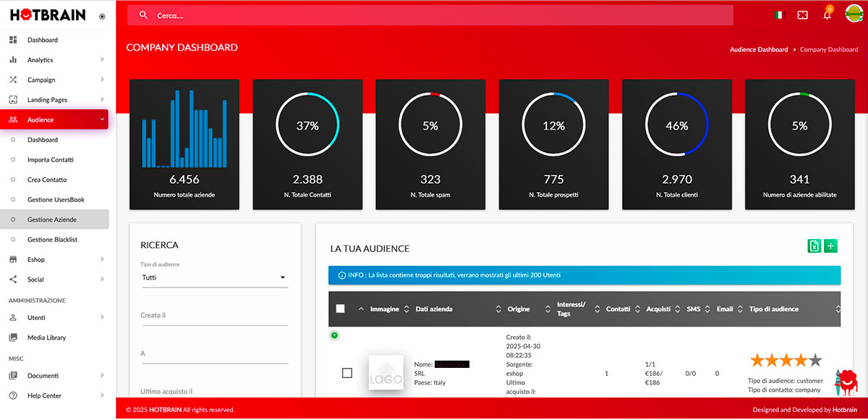Click the Hotbrain footer link

[844, 410]
